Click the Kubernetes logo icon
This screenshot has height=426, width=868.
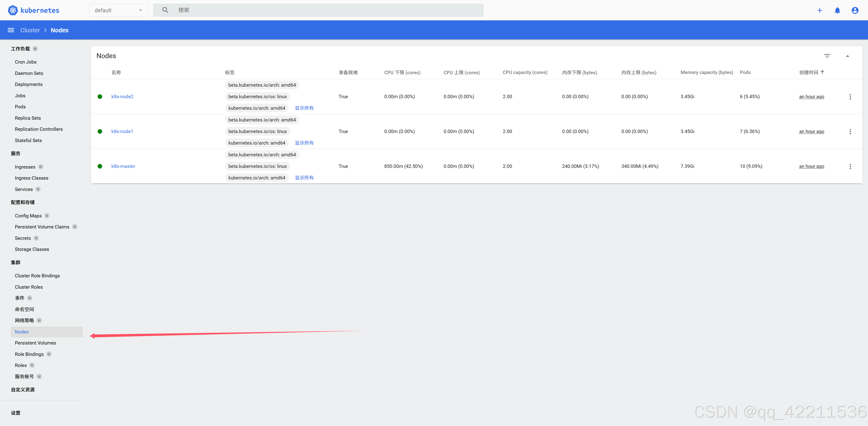coord(13,10)
